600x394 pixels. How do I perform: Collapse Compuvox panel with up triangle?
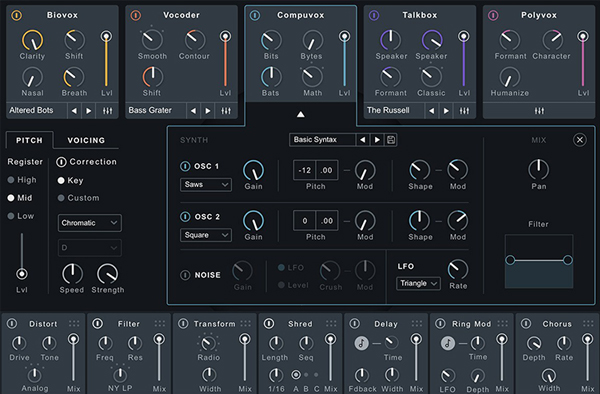coord(301,114)
